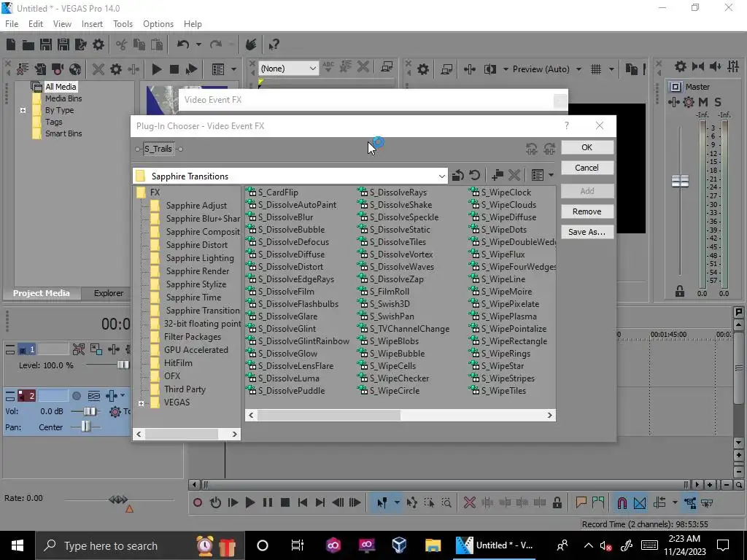This screenshot has width=747, height=560.
Task: Open Preview (Auto) quality dropdown
Action: (578, 69)
